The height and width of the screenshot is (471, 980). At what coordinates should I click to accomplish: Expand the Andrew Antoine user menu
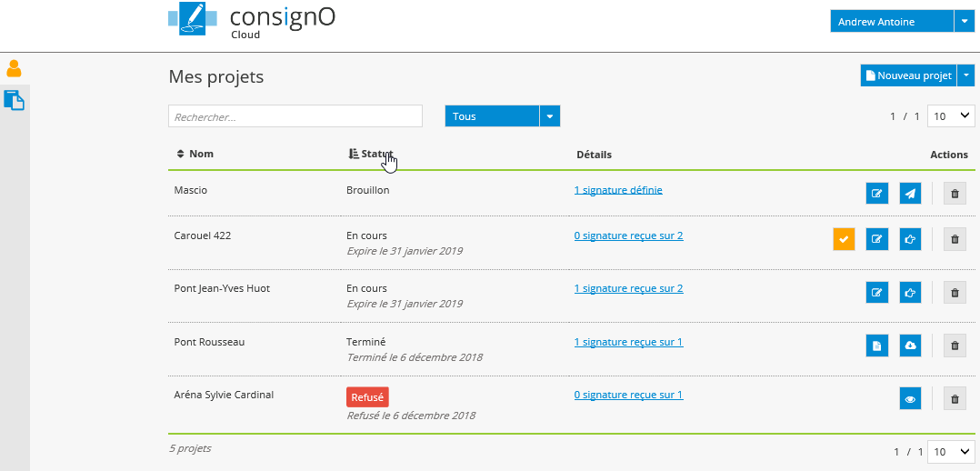[964, 22]
